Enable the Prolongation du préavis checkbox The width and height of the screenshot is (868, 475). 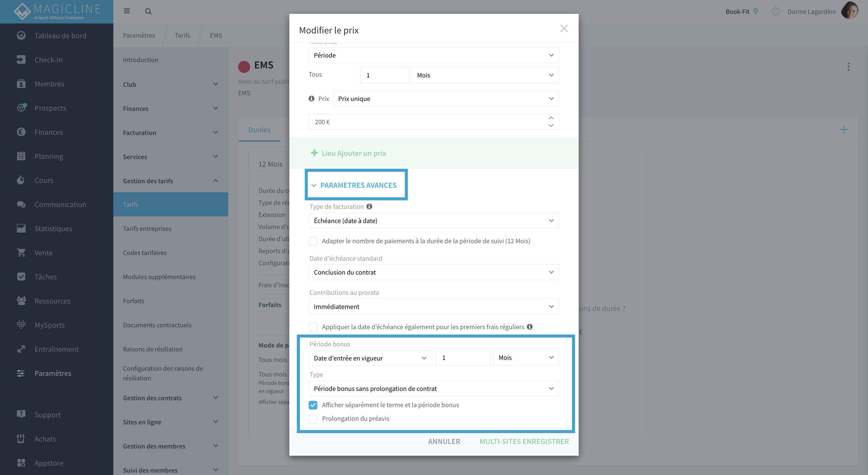[313, 418]
